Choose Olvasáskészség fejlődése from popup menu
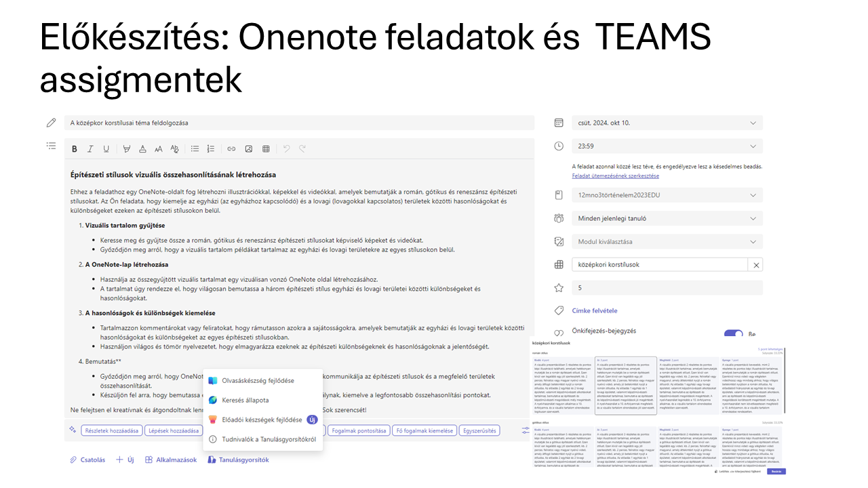This screenshot has width=868, height=488. (258, 381)
